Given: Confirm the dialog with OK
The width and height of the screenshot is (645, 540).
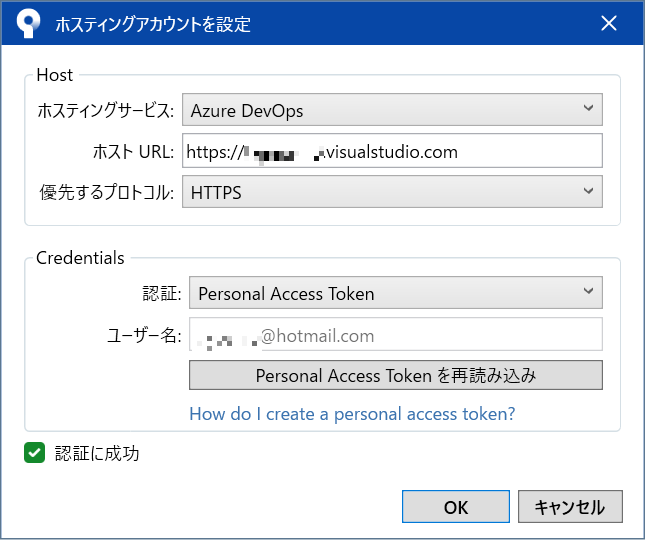Looking at the screenshot, I should pyautogui.click(x=455, y=507).
